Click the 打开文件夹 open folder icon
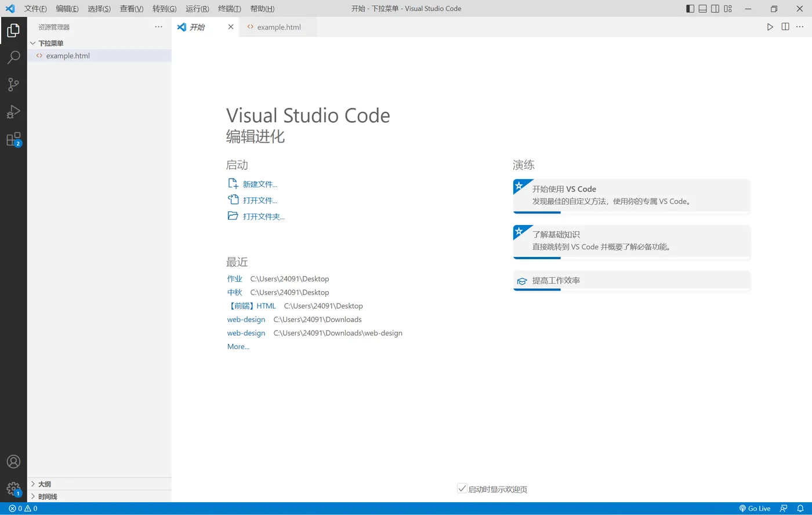 click(233, 216)
